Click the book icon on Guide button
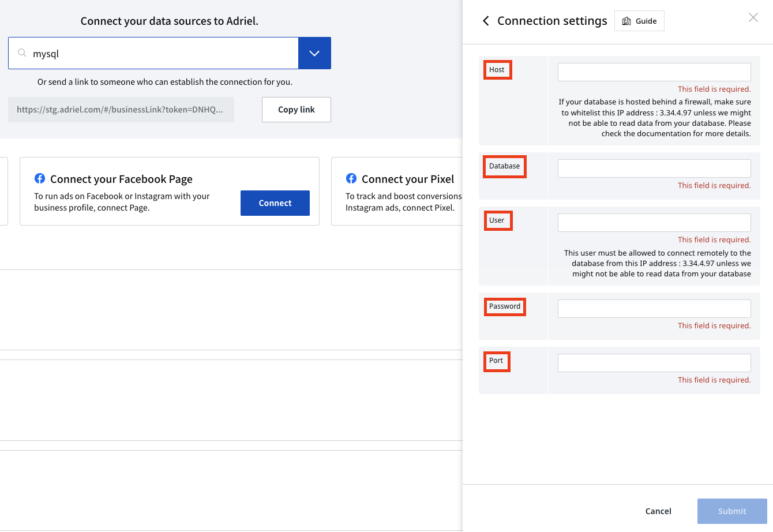773x532 pixels. 626,21
